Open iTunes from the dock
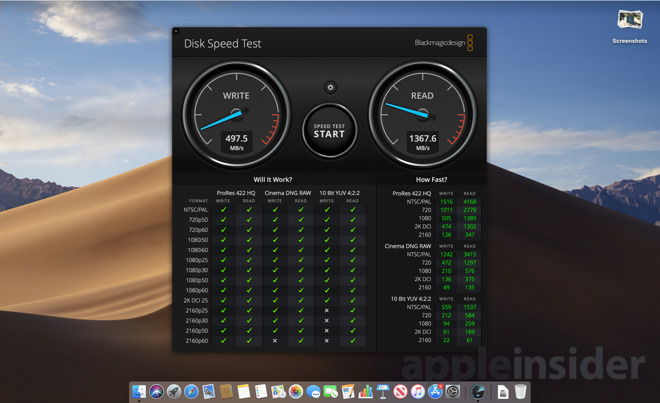Image resolution: width=660 pixels, height=403 pixels. [418, 392]
